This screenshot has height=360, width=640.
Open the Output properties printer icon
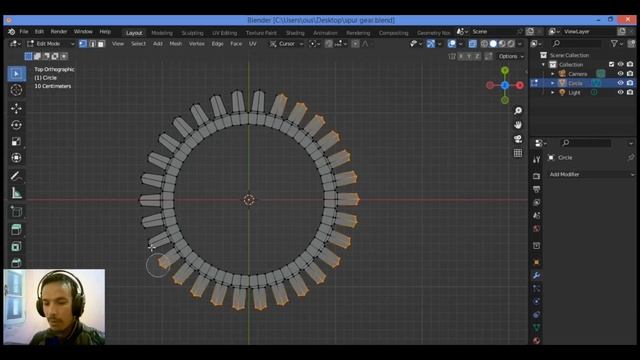point(536,189)
